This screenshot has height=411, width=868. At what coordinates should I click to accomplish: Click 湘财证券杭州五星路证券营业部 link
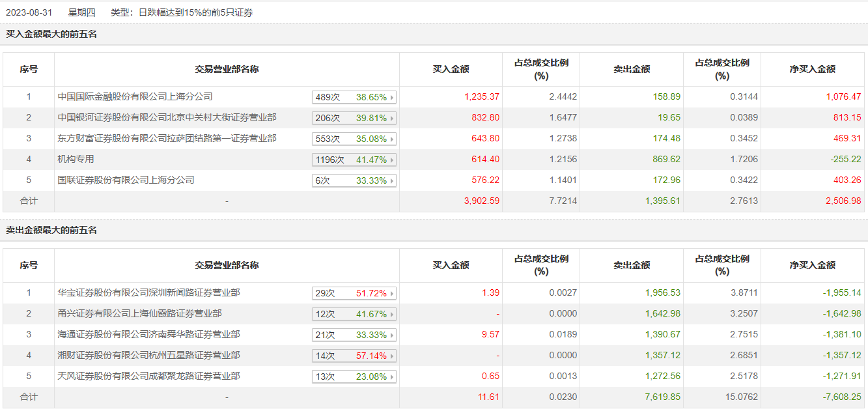[x=148, y=355]
